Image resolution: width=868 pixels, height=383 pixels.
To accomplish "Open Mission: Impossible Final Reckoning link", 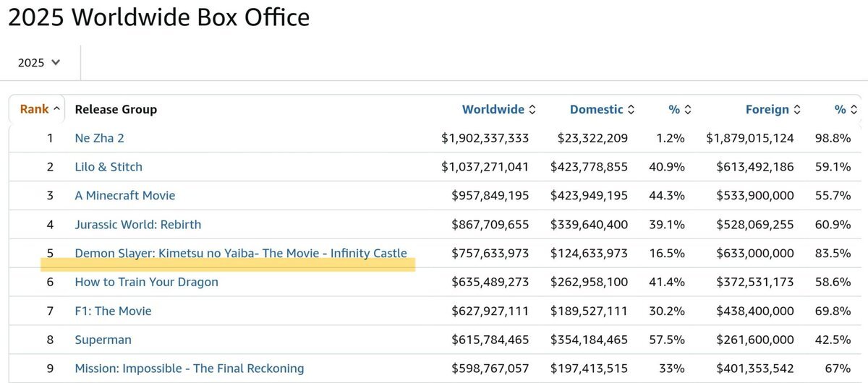I will (190, 369).
